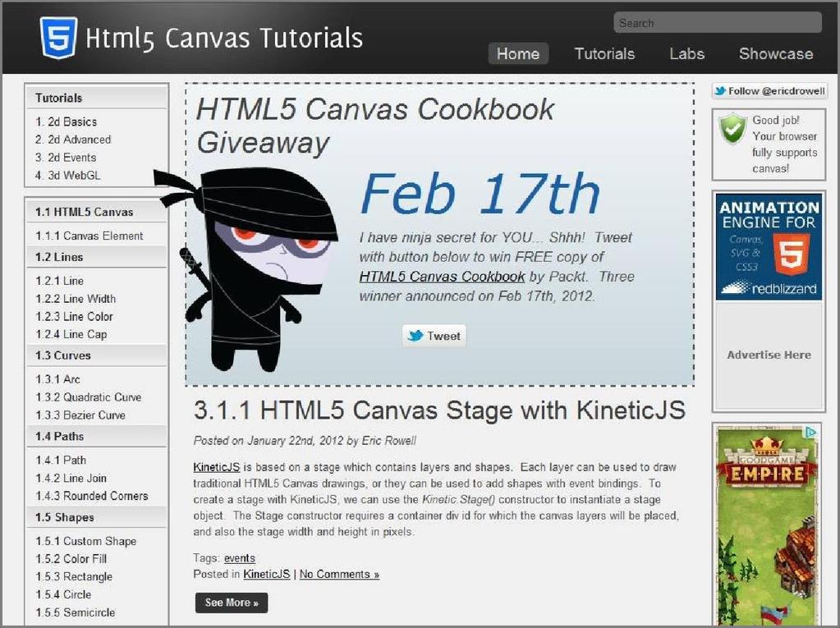Click the KineticJS category link after Posted in
The image size is (840, 628).
(266, 574)
